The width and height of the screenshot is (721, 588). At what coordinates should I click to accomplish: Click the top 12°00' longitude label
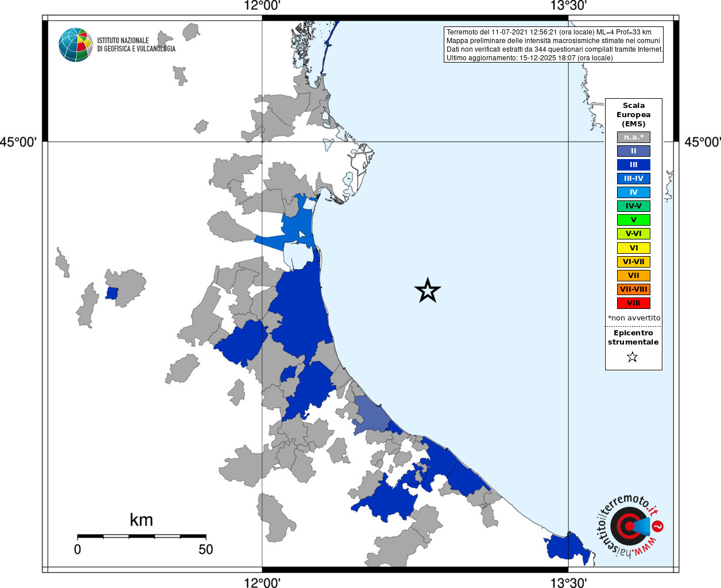pos(262,6)
